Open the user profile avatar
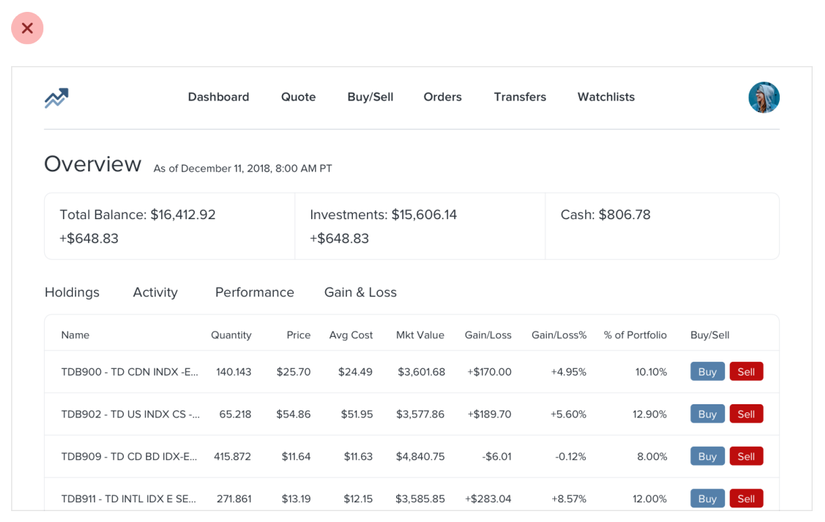The height and width of the screenshot is (522, 825). [x=764, y=97]
